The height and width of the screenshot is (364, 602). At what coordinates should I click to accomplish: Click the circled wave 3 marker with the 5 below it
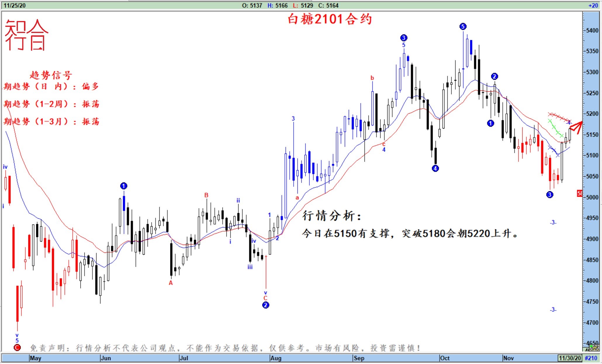click(x=404, y=38)
